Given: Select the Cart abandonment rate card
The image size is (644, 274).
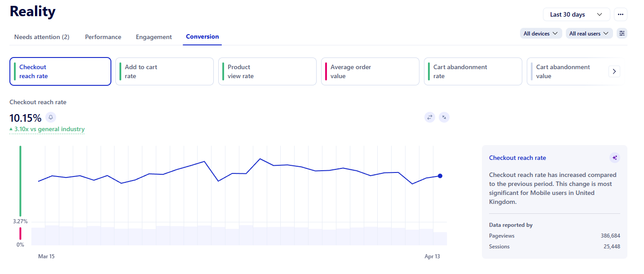Looking at the screenshot, I should [473, 71].
